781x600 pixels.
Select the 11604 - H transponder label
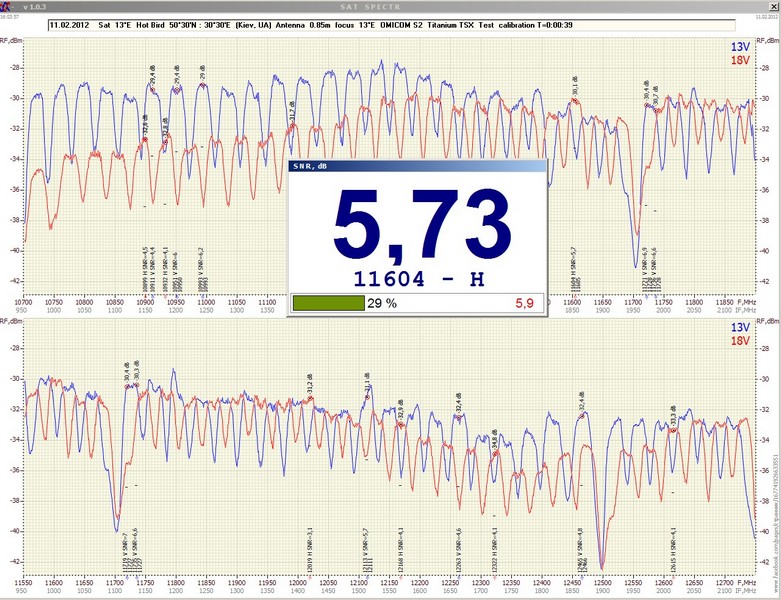[415, 277]
